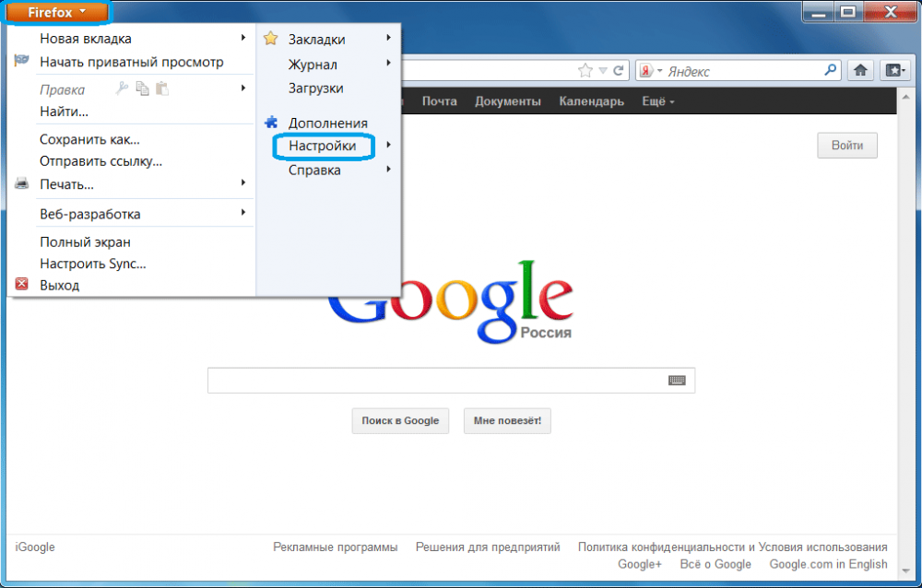The image size is (922, 588).
Task: Click the Paste clipboard icon in Правка row
Action: (162, 88)
